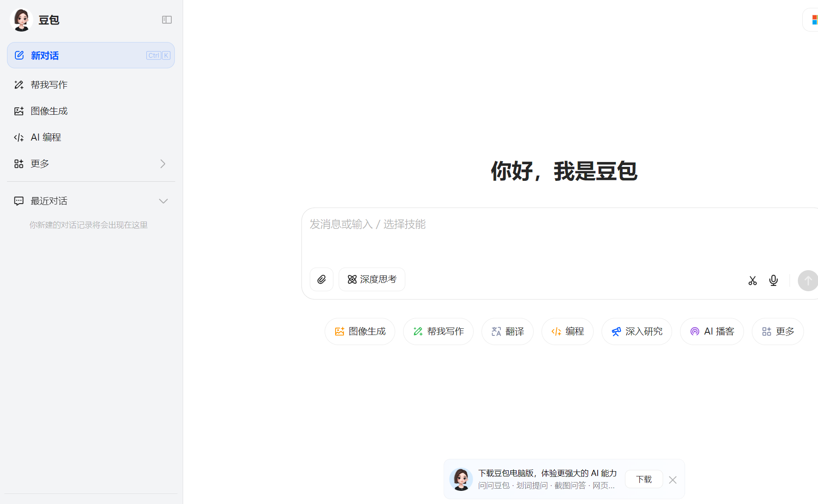Collapse the sidebar panel
This screenshot has height=504, width=818.
pos(167,20)
